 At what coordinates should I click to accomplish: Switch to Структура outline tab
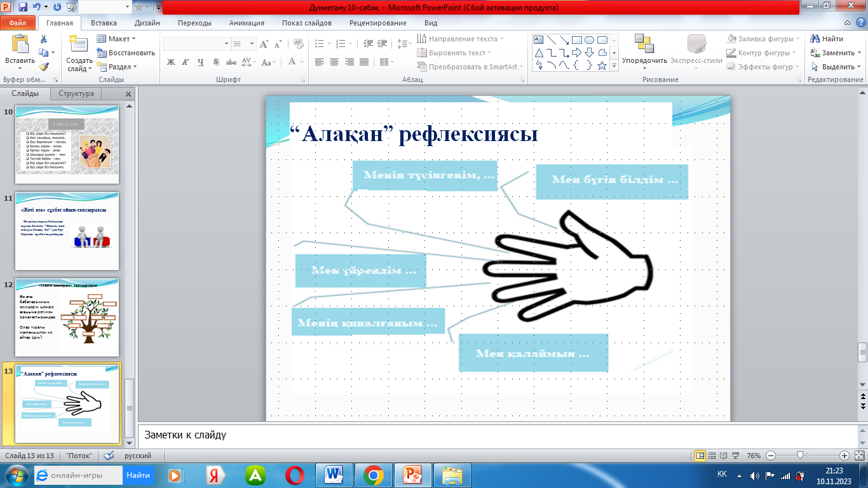(x=76, y=93)
